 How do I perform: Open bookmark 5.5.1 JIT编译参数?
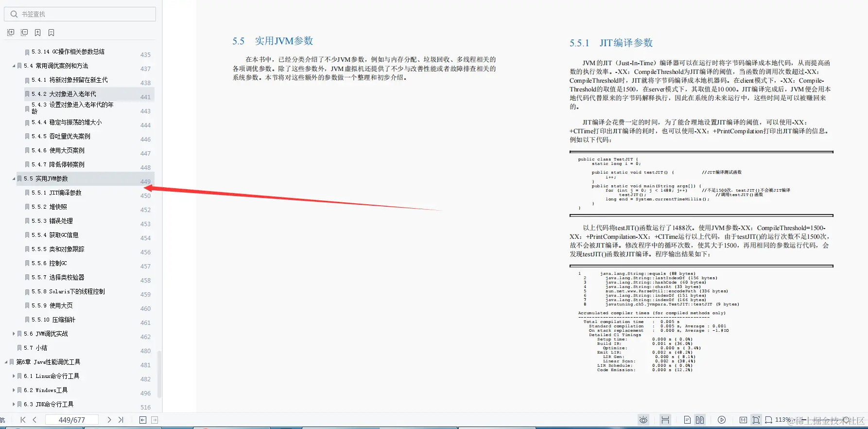[x=56, y=193]
